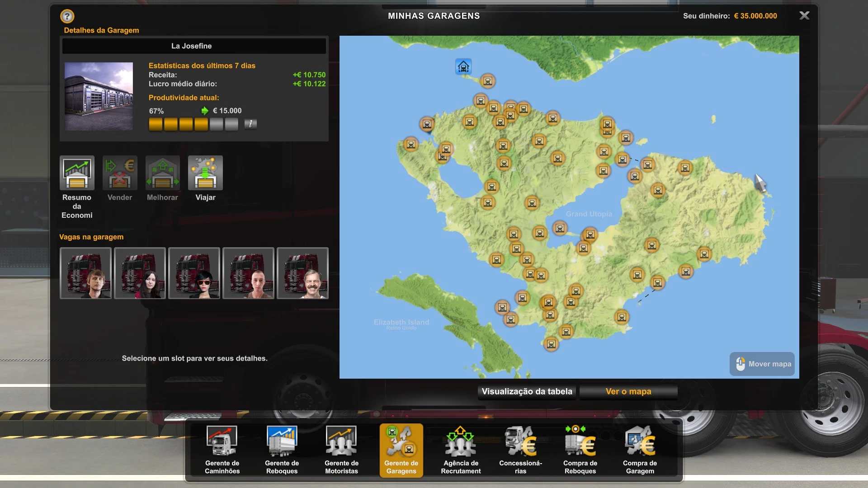Select the first garage slot driver

(x=85, y=273)
